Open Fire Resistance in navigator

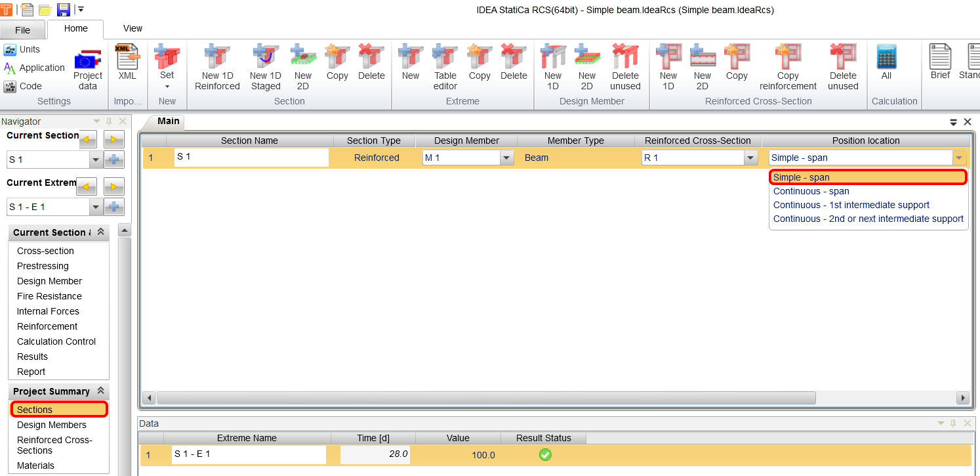click(x=49, y=296)
